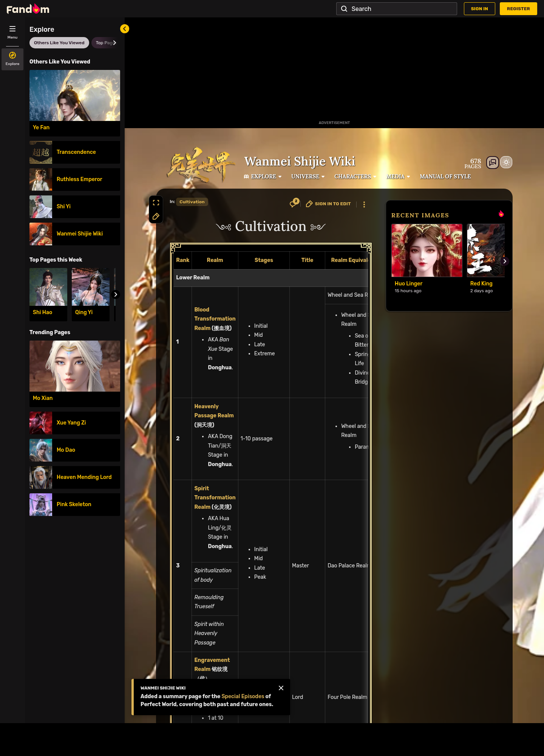Open Wanmei Shijie Wiki sidebar suggestion
The image size is (544, 756).
coord(75,234)
